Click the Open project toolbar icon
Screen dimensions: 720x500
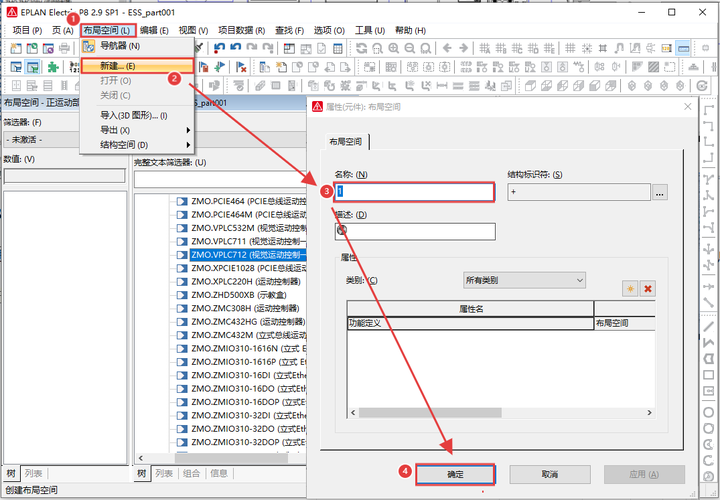click(32, 48)
